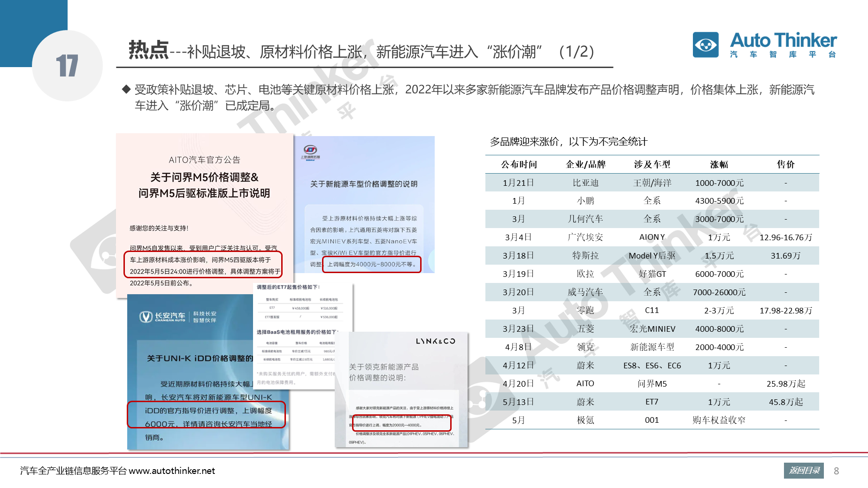The height and width of the screenshot is (488, 868).
Task: Click the 售价 column header
Action: [785, 164]
